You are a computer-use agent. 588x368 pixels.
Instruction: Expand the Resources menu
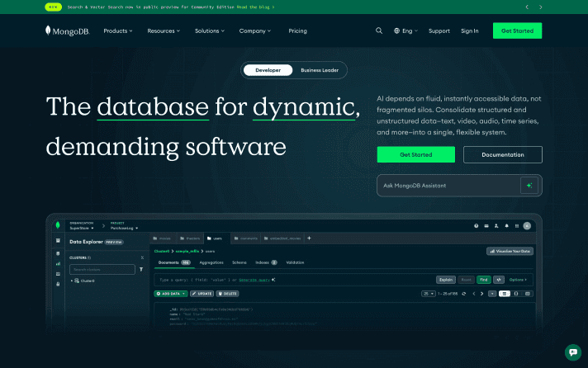[164, 31]
